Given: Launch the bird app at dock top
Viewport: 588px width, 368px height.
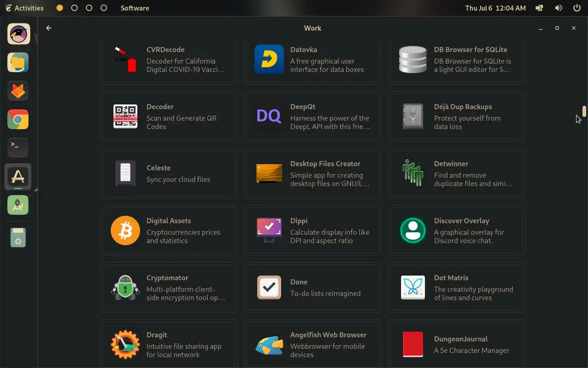Looking at the screenshot, I should point(18,34).
